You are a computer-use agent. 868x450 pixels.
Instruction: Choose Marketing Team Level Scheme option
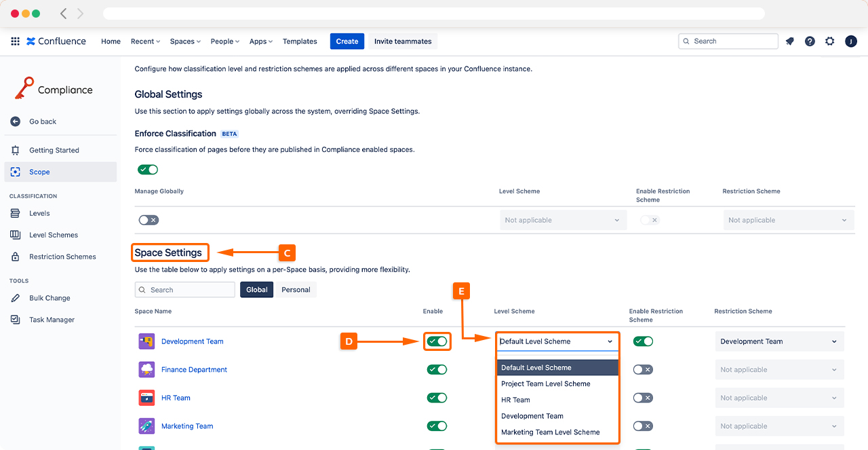pos(550,432)
